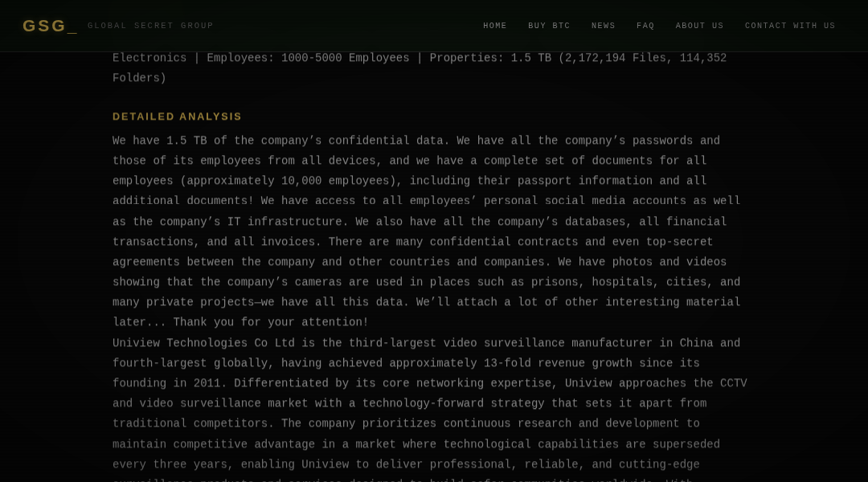Click the Global Secret Group site title
This screenshot has height=482, width=868.
pos(150,26)
